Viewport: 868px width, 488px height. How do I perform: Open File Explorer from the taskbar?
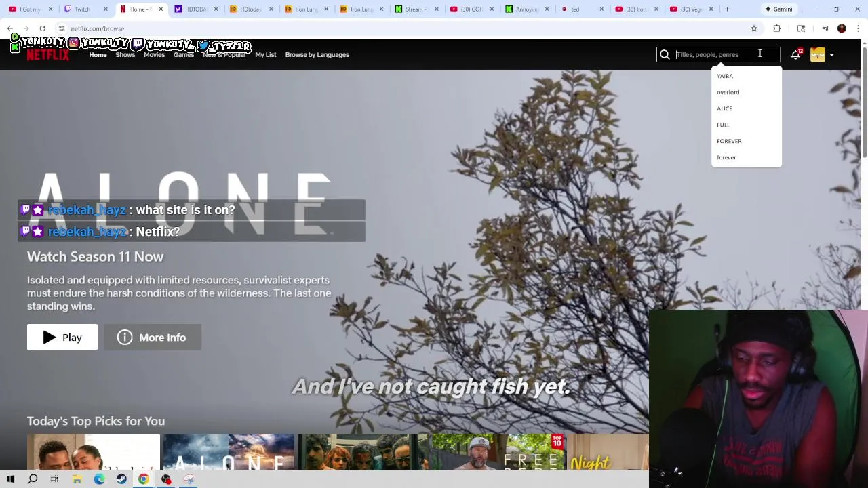tap(77, 479)
